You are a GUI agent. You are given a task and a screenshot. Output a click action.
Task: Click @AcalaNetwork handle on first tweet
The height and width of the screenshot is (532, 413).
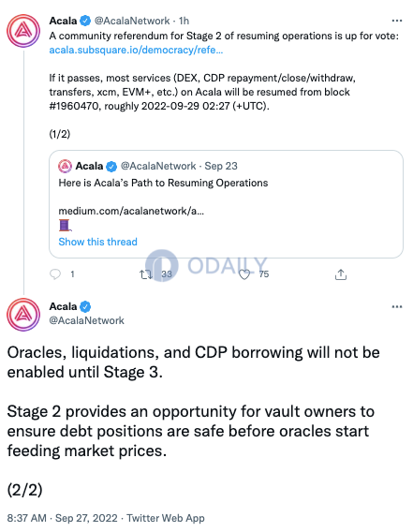[132, 21]
